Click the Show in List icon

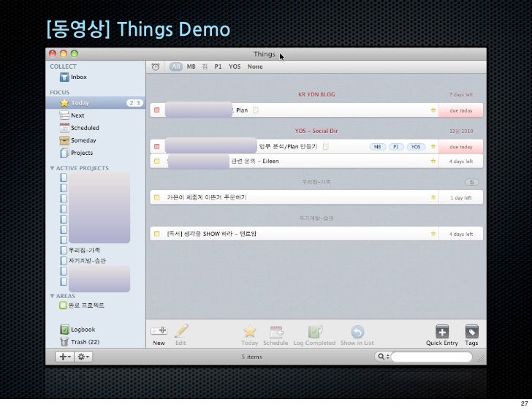click(x=357, y=332)
